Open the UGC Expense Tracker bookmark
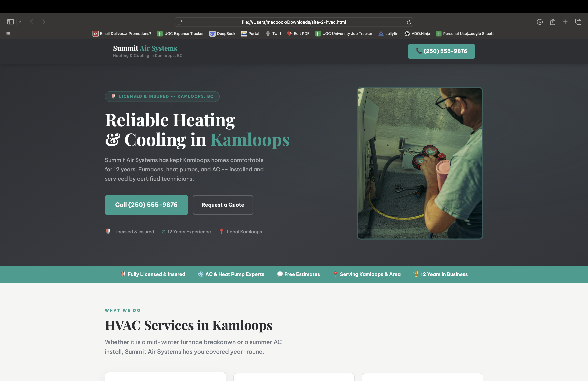The height and width of the screenshot is (381, 588). pyautogui.click(x=180, y=34)
